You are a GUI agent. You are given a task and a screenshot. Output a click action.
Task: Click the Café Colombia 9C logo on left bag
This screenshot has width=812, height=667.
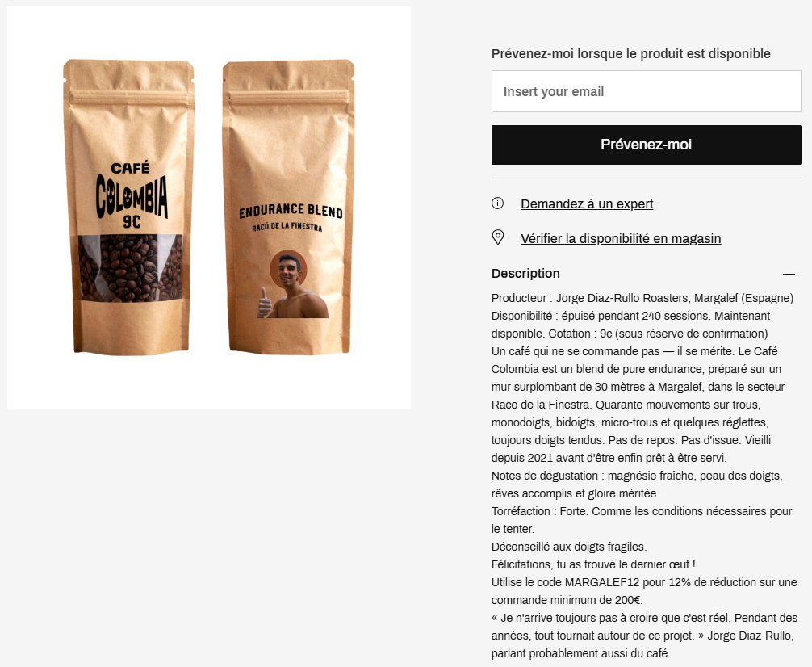131,195
